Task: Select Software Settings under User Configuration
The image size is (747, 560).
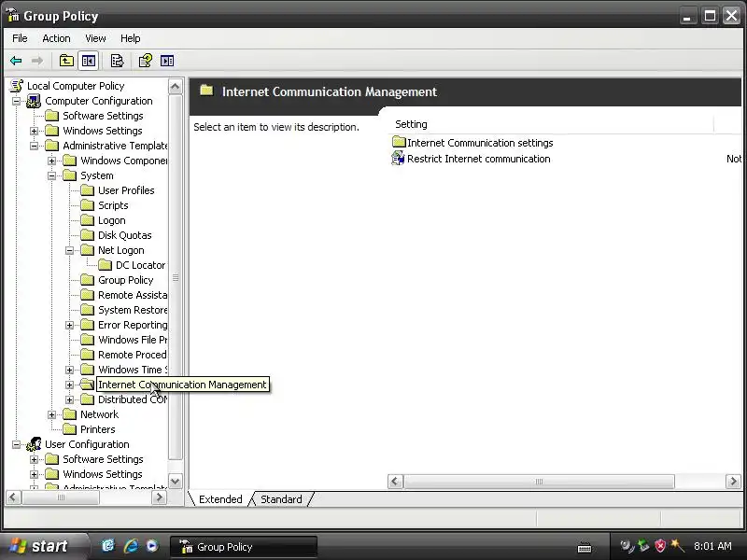Action: pos(103,459)
